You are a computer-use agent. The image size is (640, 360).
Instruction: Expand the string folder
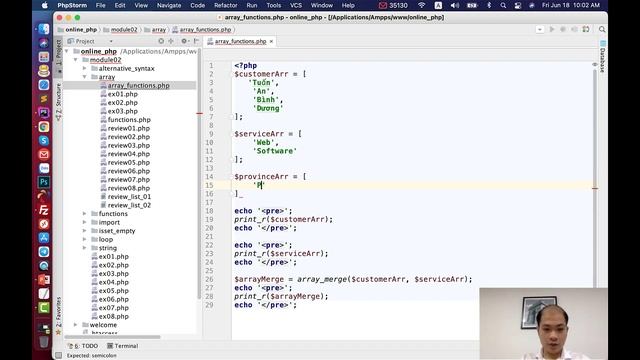84,248
